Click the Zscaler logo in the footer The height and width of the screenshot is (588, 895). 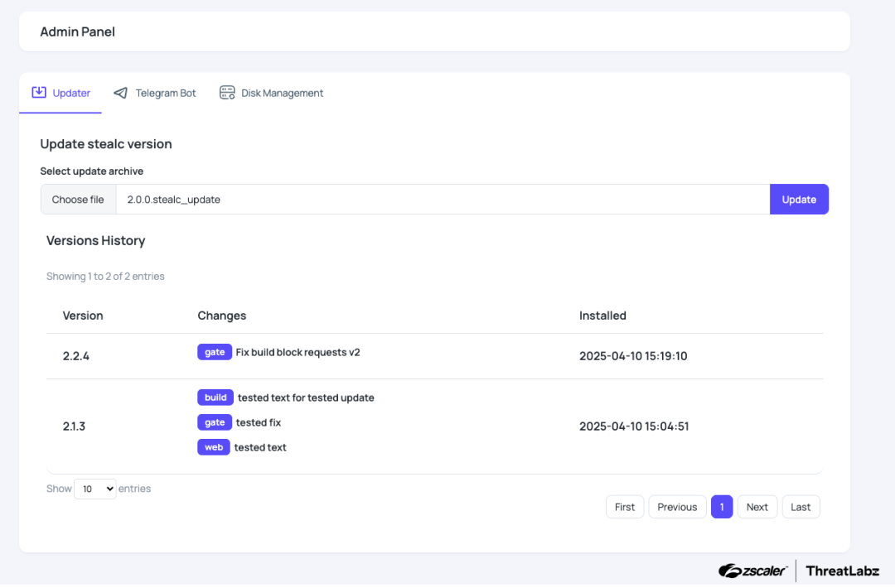click(x=752, y=571)
